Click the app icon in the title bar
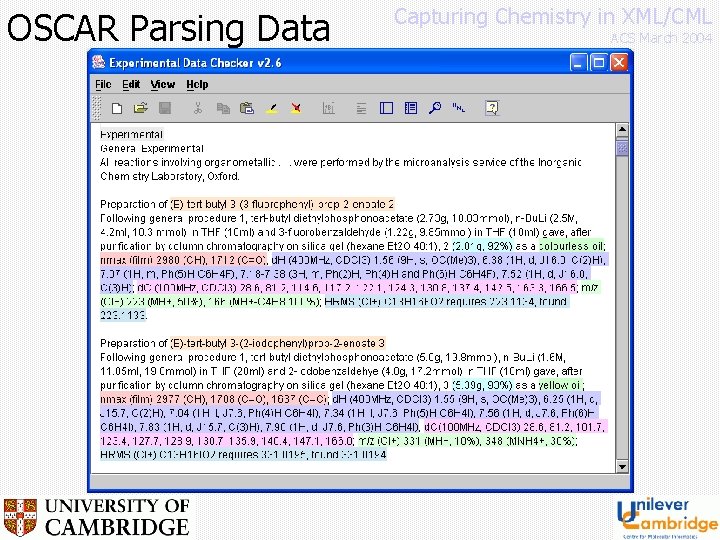This screenshot has height=540, width=720. (98, 62)
